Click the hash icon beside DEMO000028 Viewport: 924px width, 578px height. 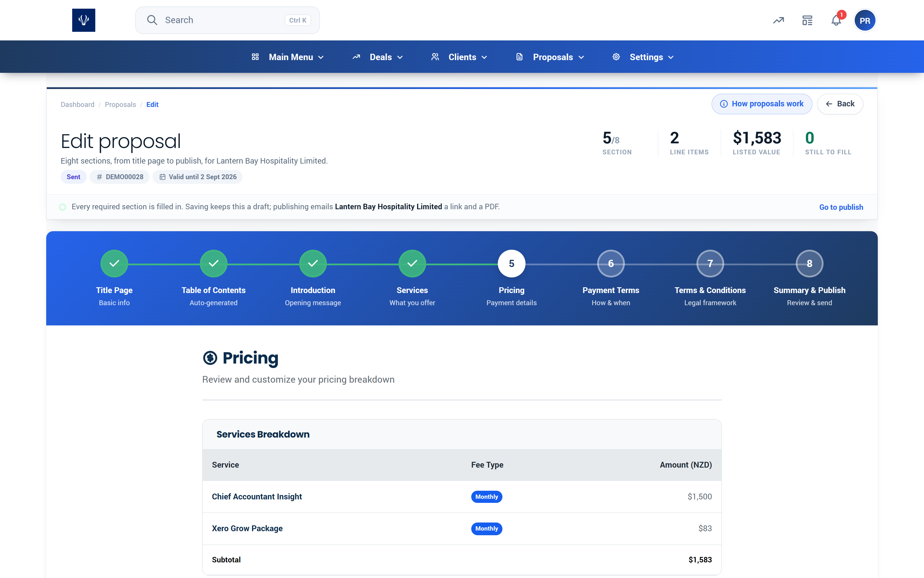click(x=99, y=177)
